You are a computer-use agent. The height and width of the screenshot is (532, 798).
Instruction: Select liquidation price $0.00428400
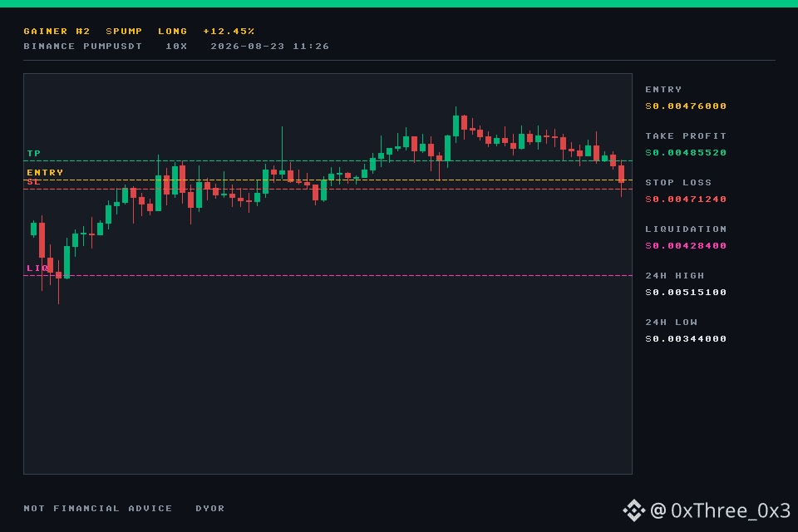[x=686, y=245]
